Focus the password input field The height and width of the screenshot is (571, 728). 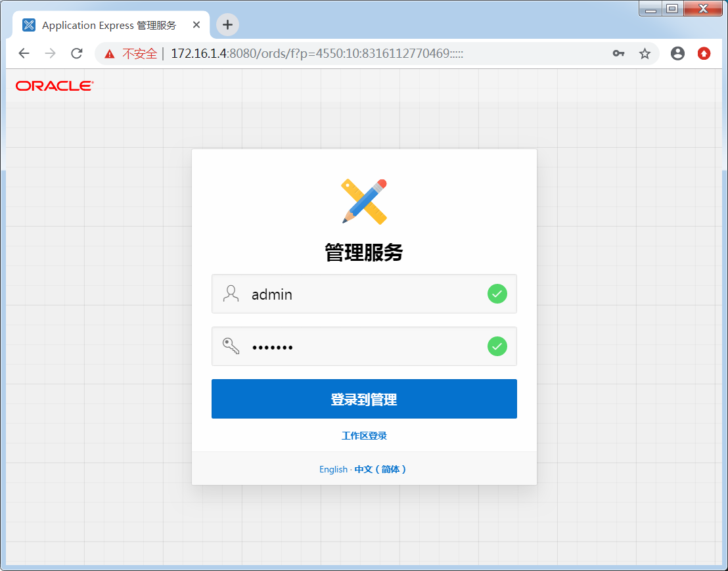click(x=364, y=346)
